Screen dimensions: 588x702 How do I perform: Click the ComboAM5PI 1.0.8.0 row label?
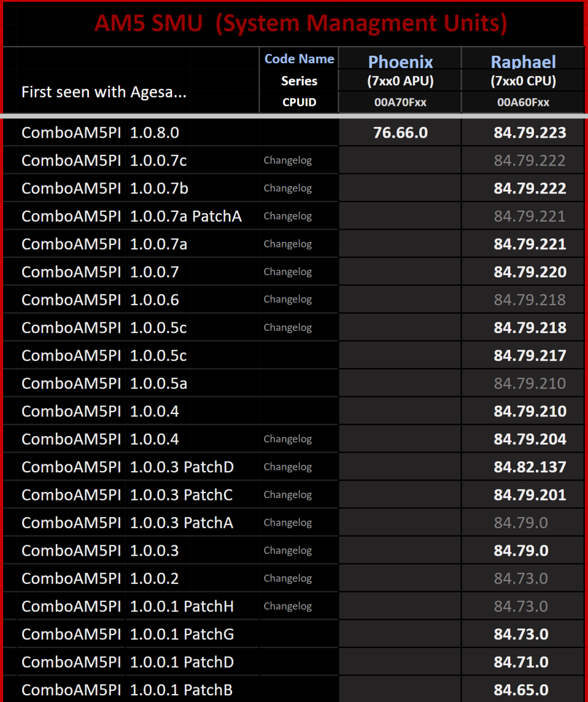(x=100, y=132)
